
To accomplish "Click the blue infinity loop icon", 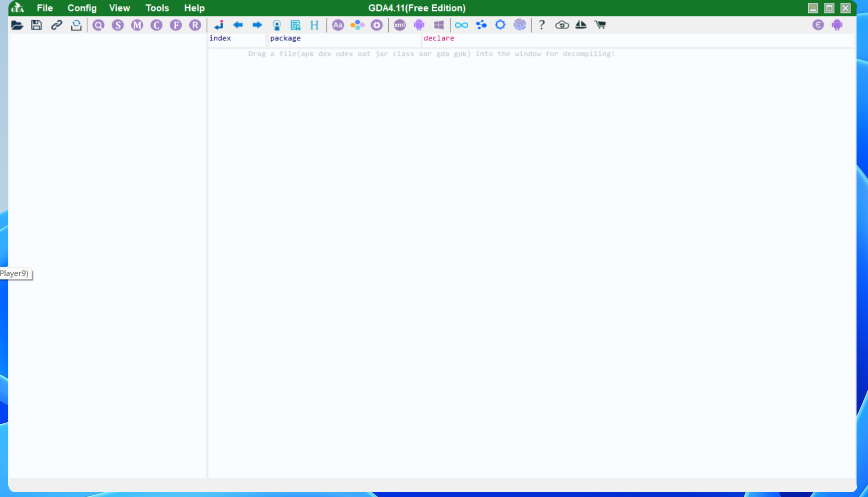I will 461,25.
